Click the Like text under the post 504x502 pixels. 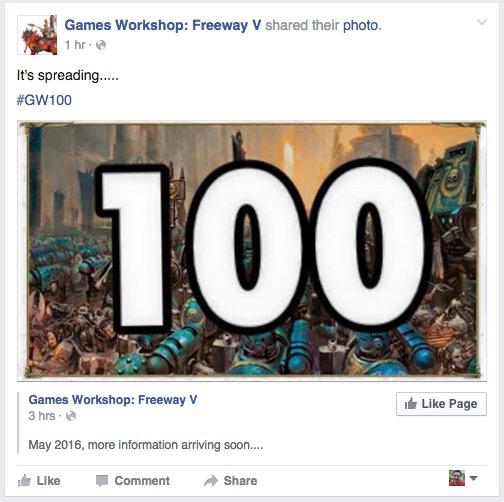pyautogui.click(x=49, y=481)
